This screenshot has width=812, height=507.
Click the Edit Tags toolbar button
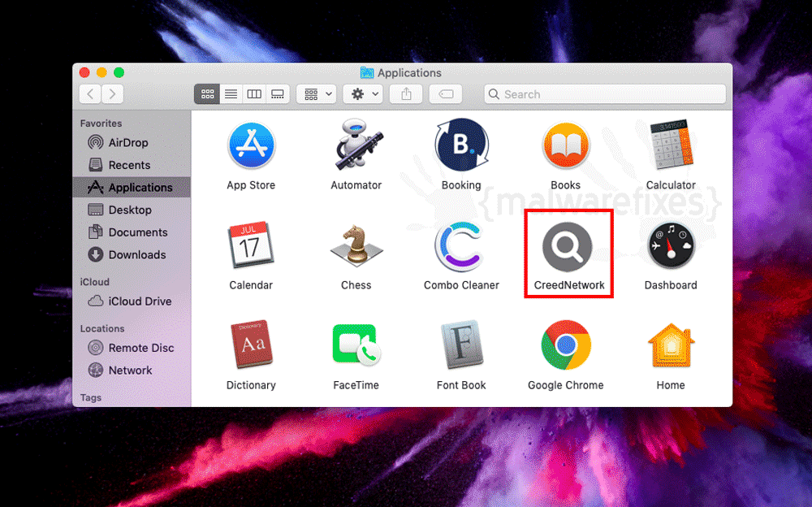[x=446, y=94]
